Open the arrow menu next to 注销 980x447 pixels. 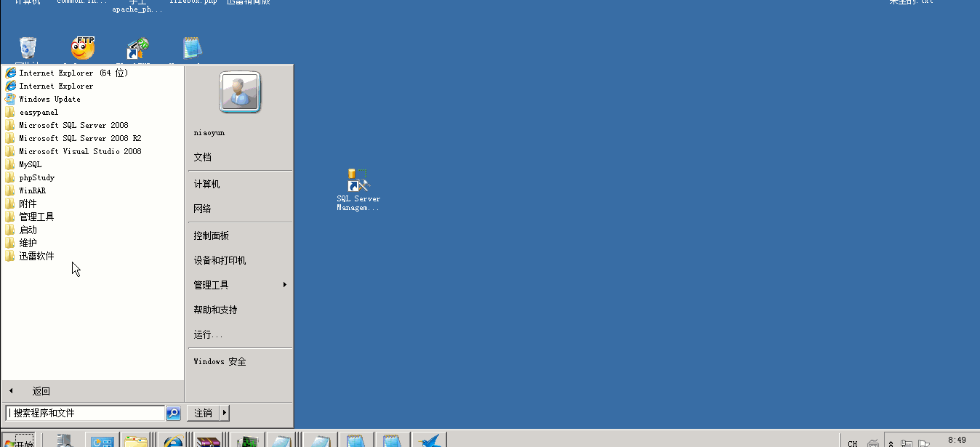pyautogui.click(x=225, y=413)
